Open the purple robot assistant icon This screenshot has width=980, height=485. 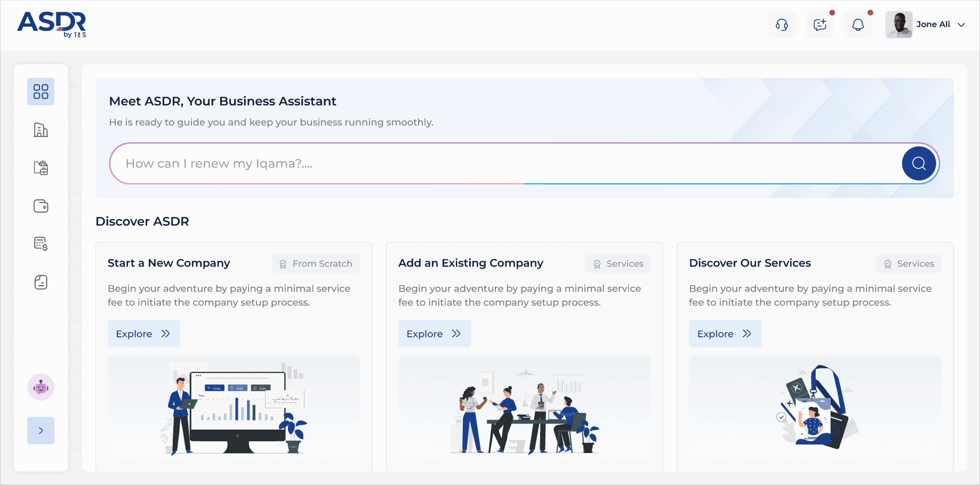point(41,387)
